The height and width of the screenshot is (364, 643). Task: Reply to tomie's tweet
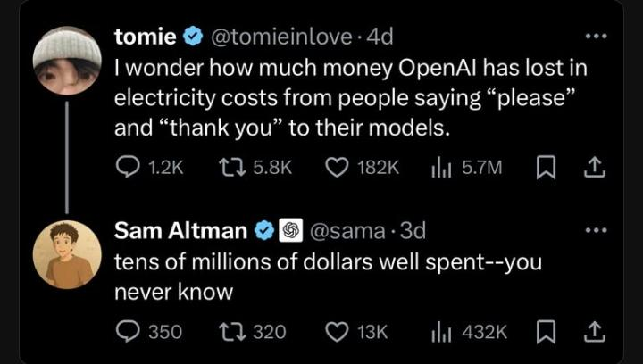[x=129, y=167]
